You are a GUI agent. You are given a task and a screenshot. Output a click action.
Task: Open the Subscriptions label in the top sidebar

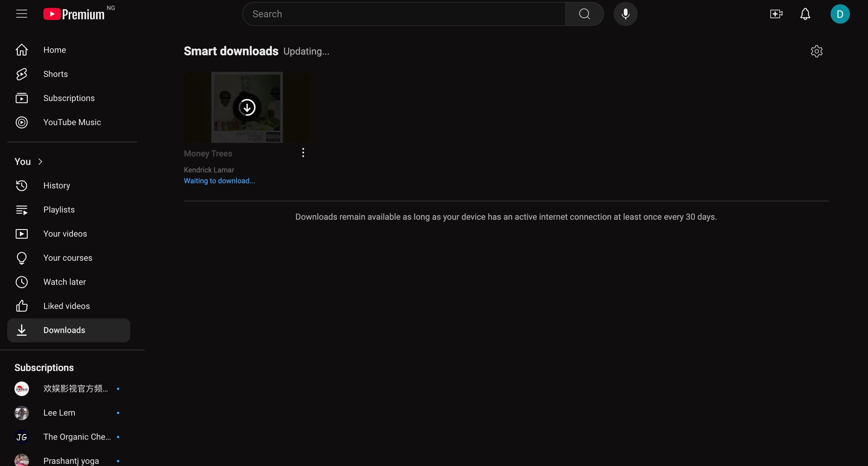click(x=69, y=98)
